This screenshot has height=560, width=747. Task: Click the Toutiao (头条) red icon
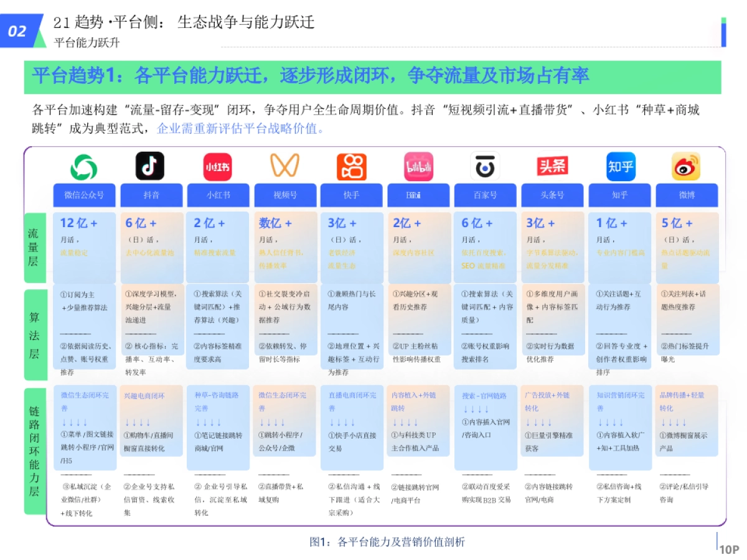[x=552, y=166]
